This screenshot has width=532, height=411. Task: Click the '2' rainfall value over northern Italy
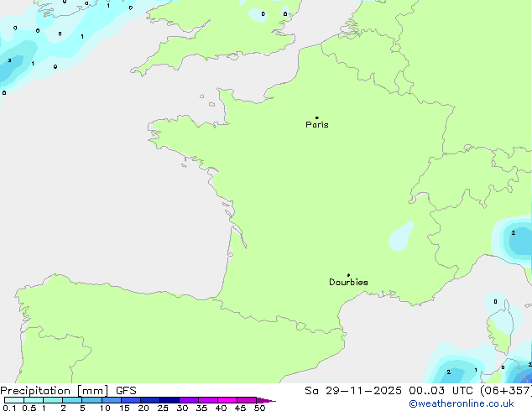[x=514, y=232]
